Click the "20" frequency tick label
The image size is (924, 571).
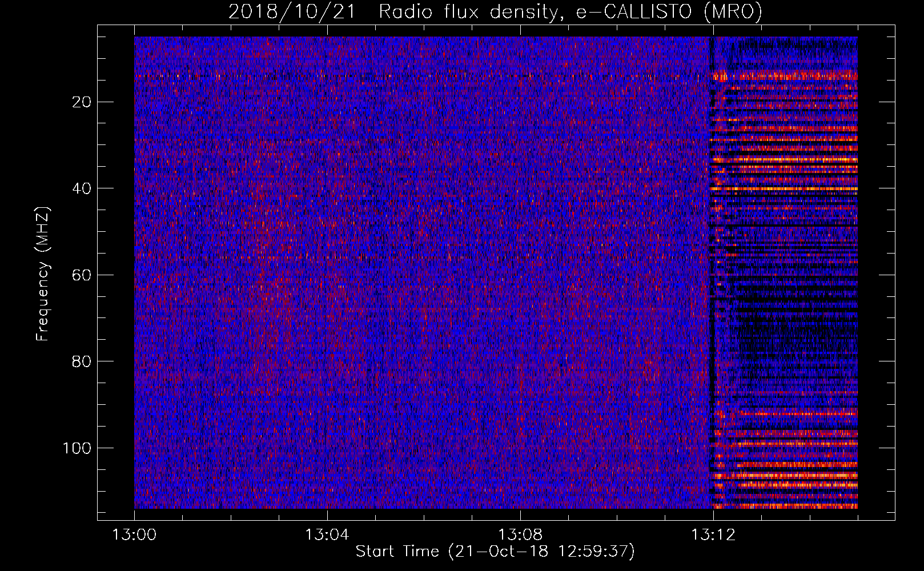(82, 102)
